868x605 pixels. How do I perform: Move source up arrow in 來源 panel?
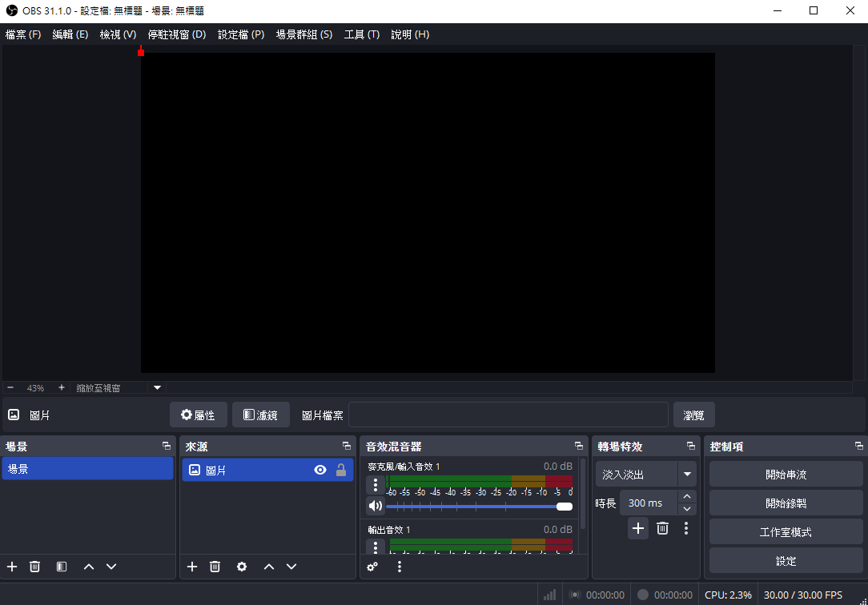click(x=269, y=567)
